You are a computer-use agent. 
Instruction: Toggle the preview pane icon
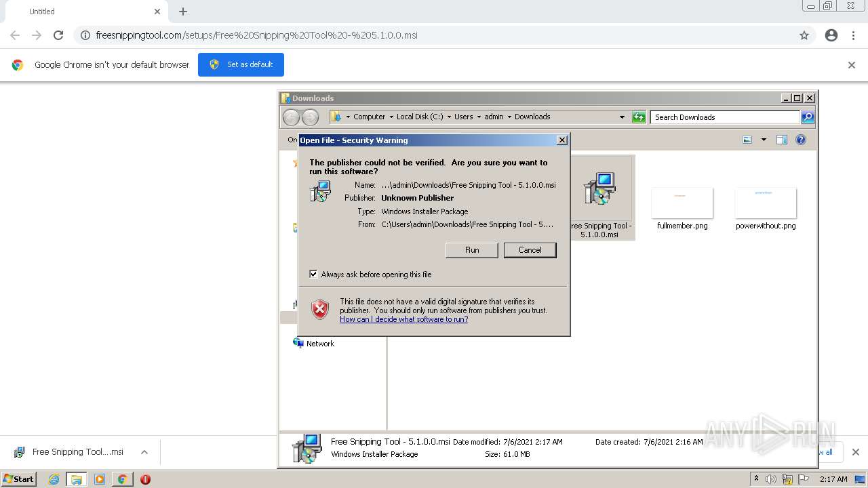pos(782,140)
